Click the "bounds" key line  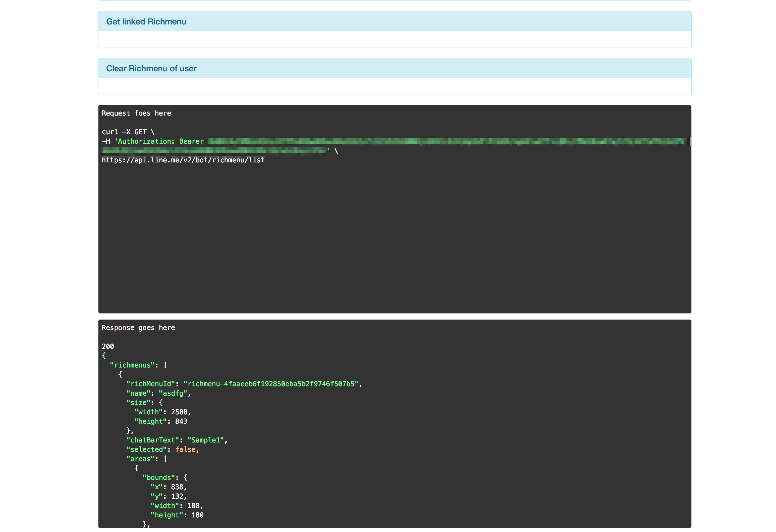point(165,478)
